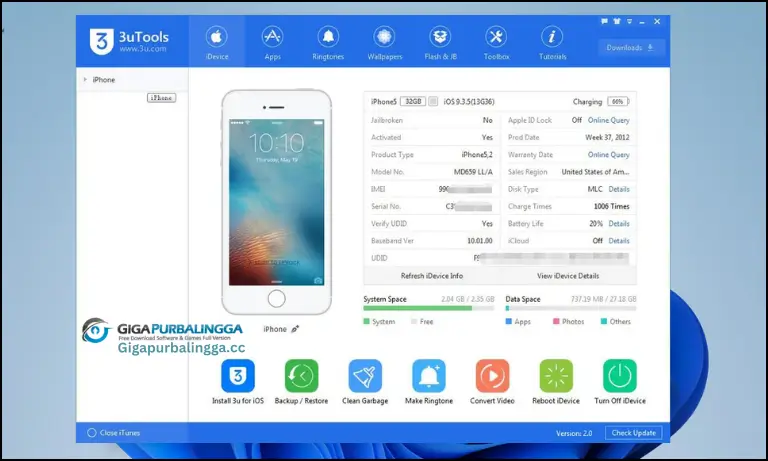Click the 3uTools logo
Screen dimensions: 768x461
point(129,41)
